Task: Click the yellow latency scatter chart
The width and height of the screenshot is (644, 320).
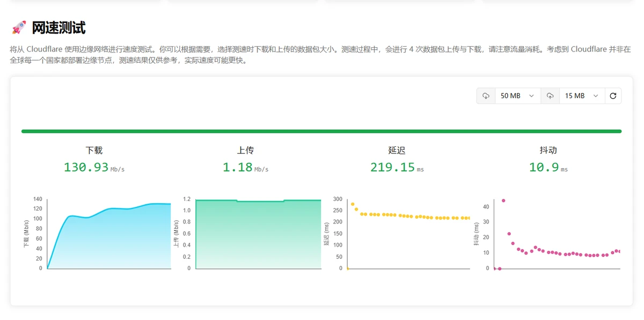Action: [x=408, y=234]
